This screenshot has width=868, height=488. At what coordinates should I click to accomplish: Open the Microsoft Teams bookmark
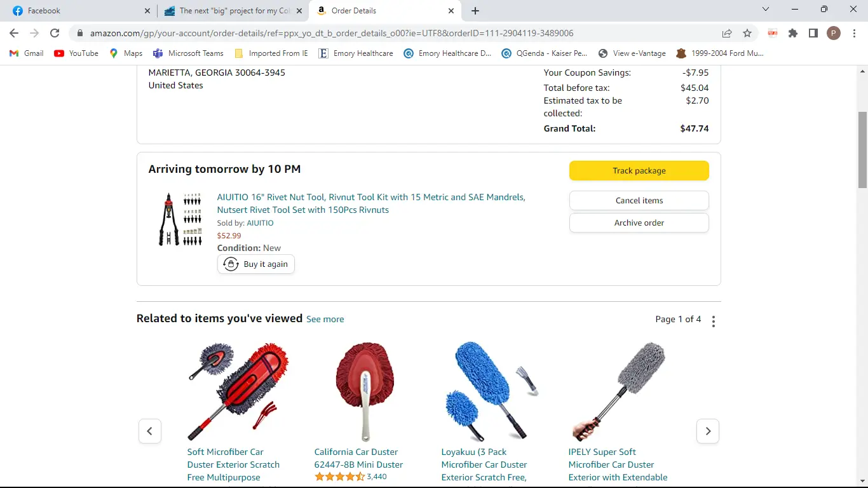188,53
